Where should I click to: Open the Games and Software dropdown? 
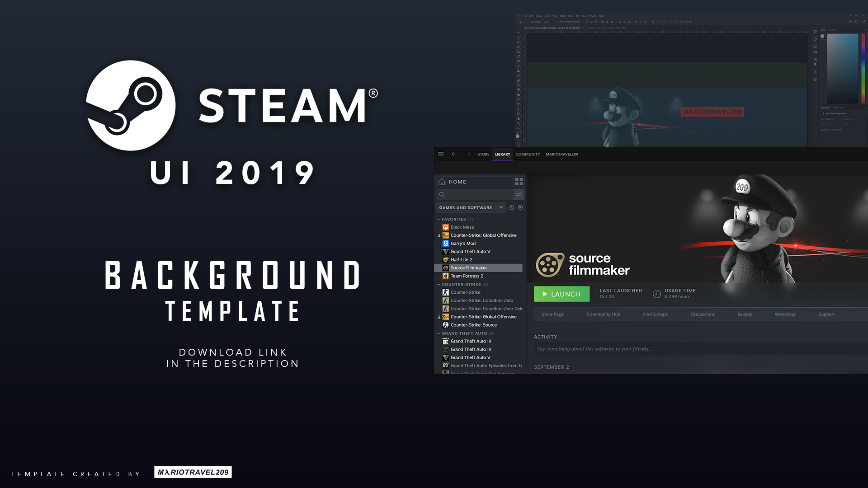471,207
